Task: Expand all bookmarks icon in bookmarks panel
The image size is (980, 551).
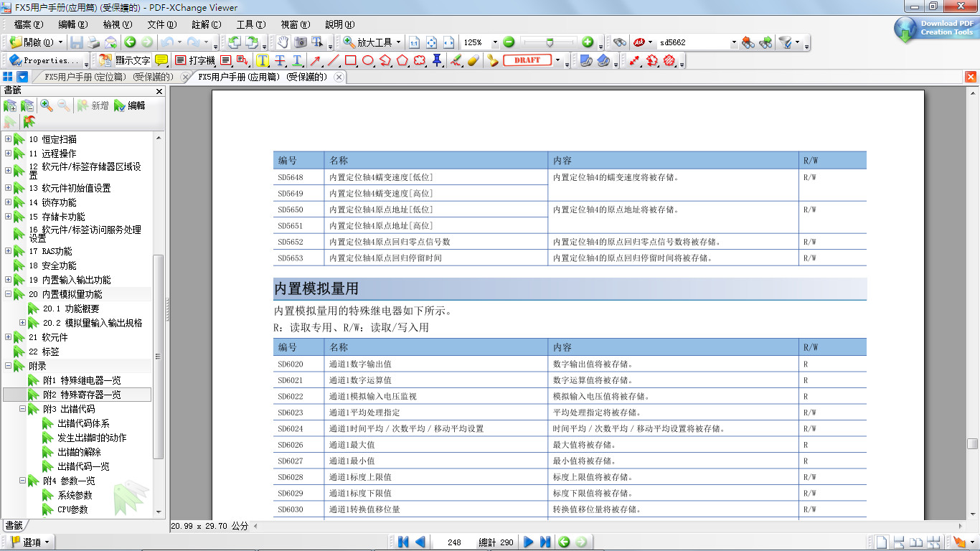Action: click(10, 105)
